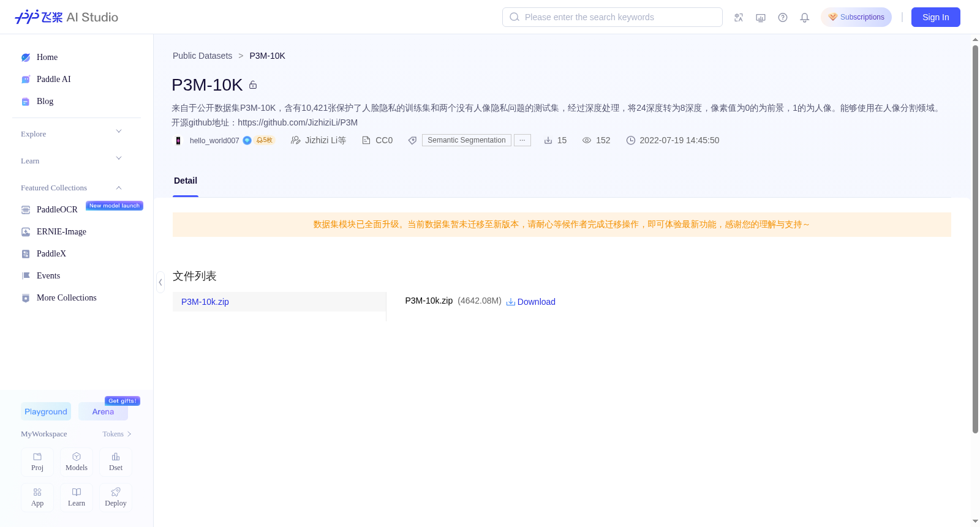Open the help question mark icon
The height and width of the screenshot is (527, 980).
tap(783, 18)
